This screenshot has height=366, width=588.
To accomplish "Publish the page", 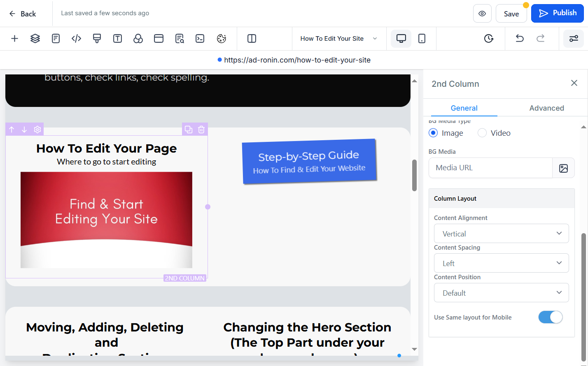I will 558,13.
